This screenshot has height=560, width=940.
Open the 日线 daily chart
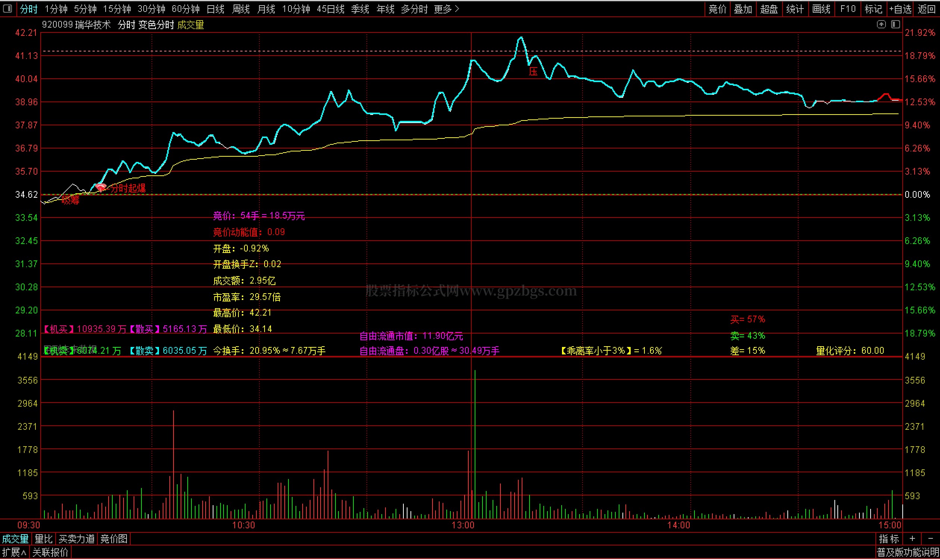click(x=215, y=9)
